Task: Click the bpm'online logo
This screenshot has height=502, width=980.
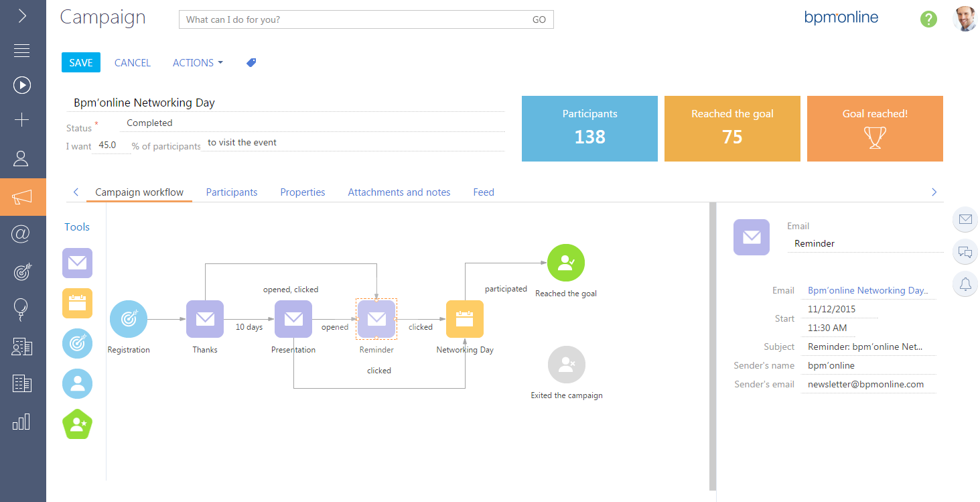Action: pyautogui.click(x=841, y=18)
